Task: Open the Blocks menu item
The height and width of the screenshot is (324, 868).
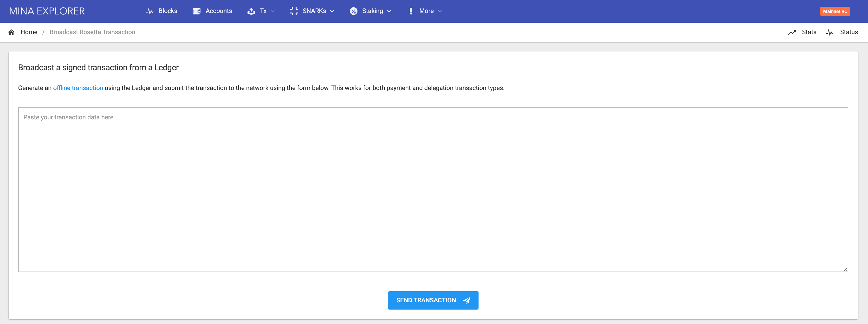Action: click(168, 11)
